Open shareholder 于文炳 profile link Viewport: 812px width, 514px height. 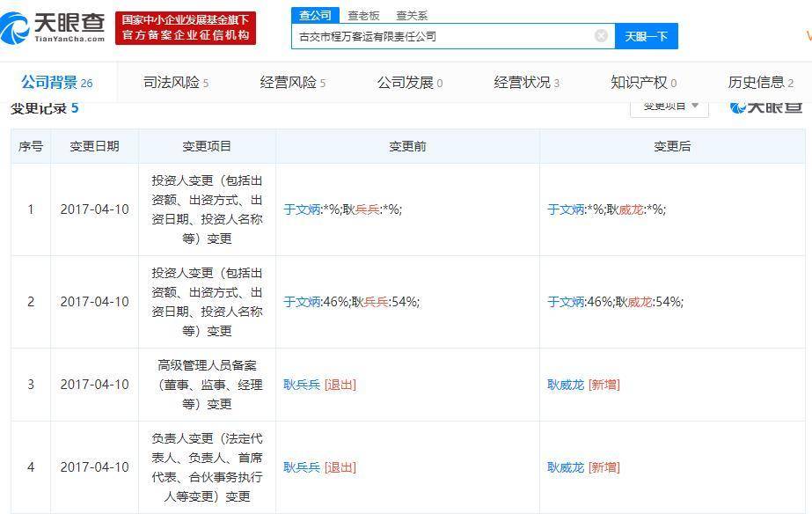click(x=302, y=209)
